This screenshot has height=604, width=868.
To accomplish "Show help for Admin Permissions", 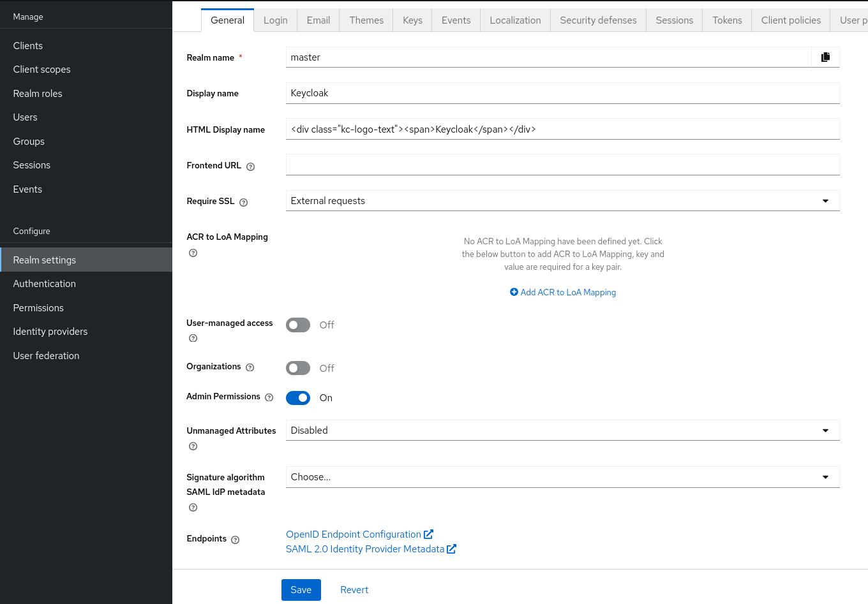I will tap(269, 397).
